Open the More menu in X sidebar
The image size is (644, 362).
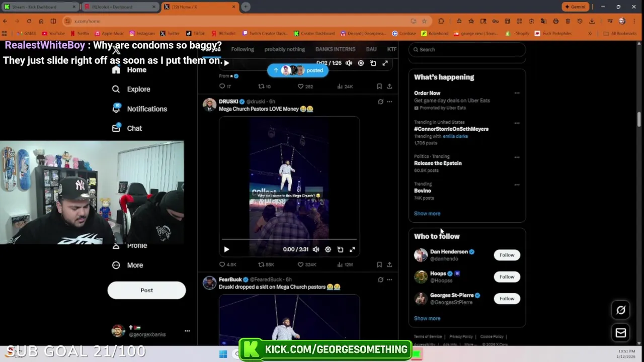[x=128, y=265]
